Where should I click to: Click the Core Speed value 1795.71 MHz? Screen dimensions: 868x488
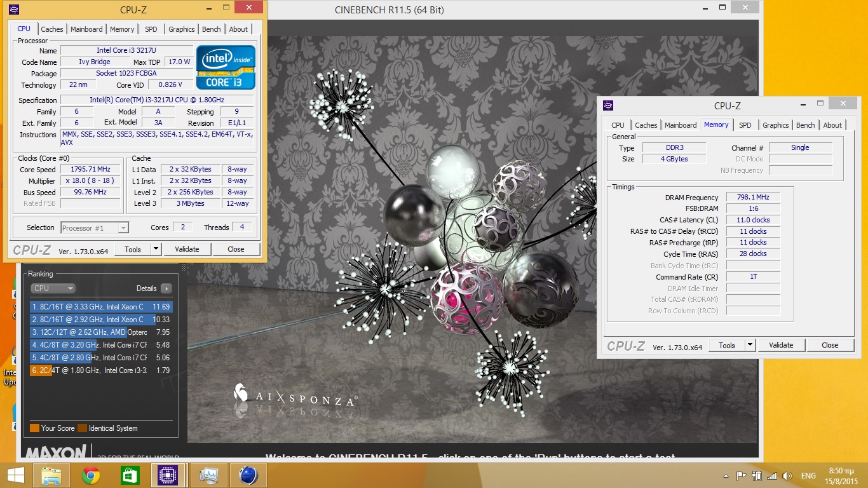pyautogui.click(x=90, y=170)
